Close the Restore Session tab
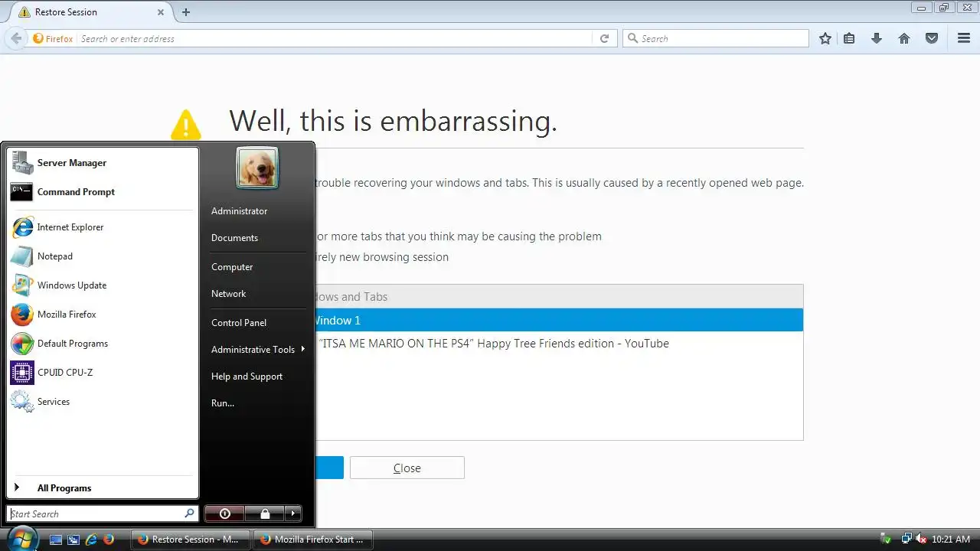Viewport: 980px width, 551px height. pyautogui.click(x=162, y=12)
